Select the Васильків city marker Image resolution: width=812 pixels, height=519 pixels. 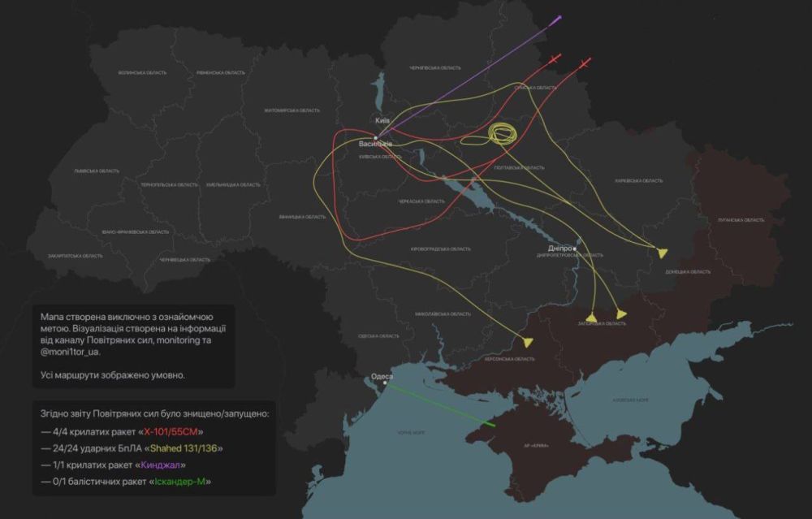click(x=375, y=137)
